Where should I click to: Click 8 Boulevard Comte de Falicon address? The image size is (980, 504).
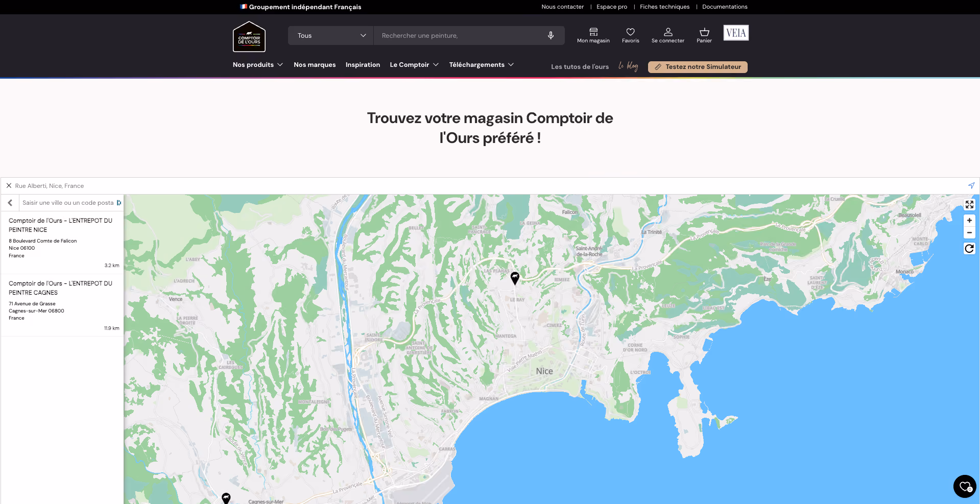43,241
